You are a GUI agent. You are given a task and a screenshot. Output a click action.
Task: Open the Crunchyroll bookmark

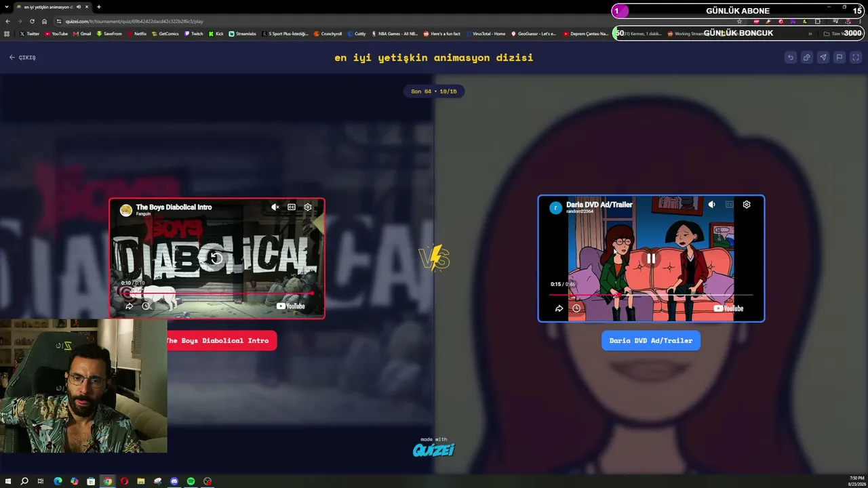tap(328, 34)
